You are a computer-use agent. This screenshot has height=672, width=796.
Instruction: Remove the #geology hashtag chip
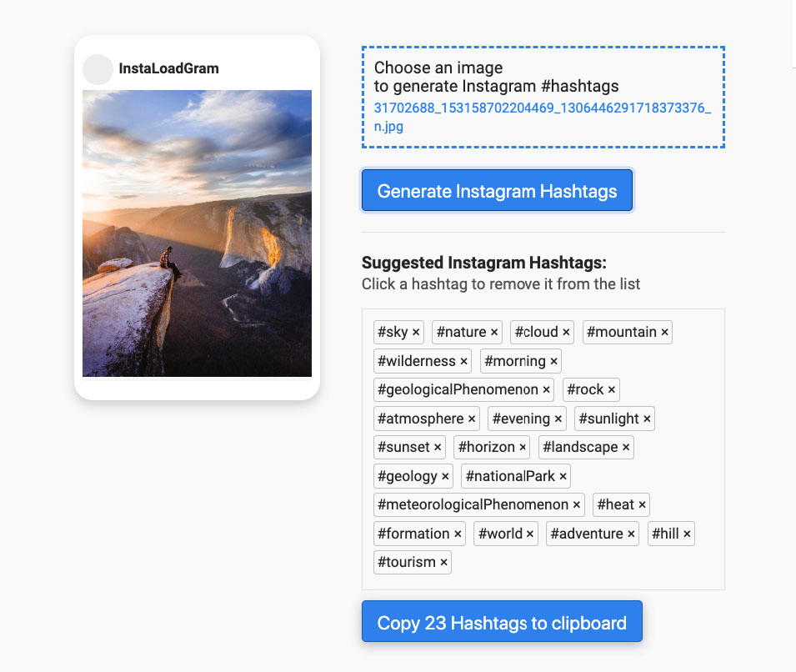pyautogui.click(x=413, y=476)
